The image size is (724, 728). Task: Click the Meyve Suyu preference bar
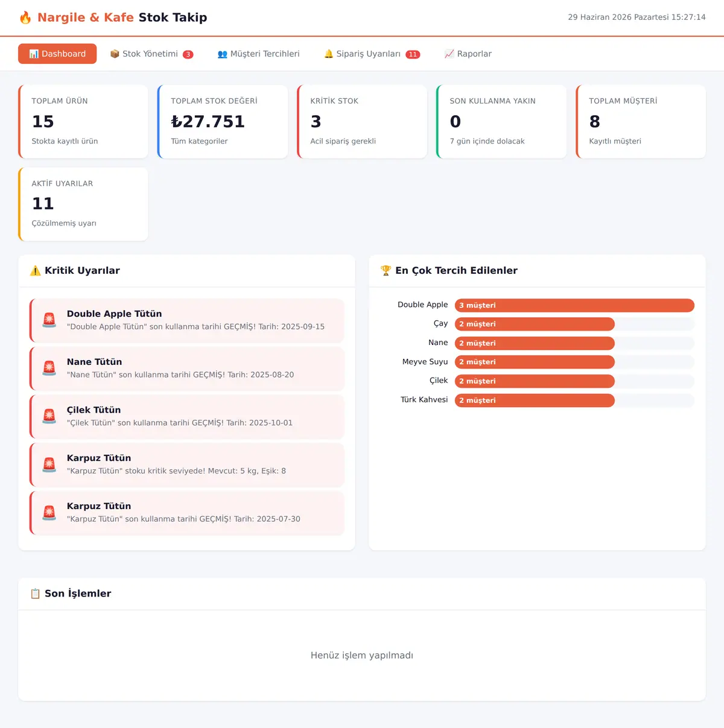pyautogui.click(x=535, y=362)
